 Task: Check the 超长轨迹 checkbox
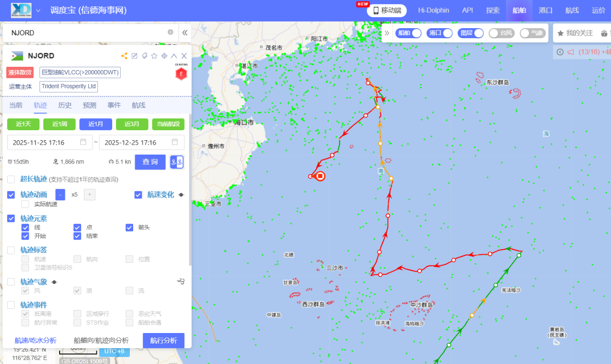pos(11,179)
